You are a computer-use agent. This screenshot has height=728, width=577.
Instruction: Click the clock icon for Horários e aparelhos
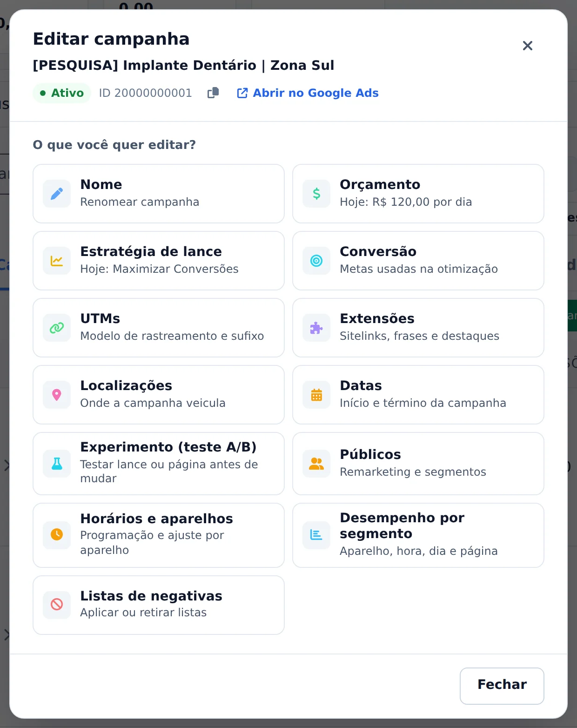pyautogui.click(x=57, y=534)
